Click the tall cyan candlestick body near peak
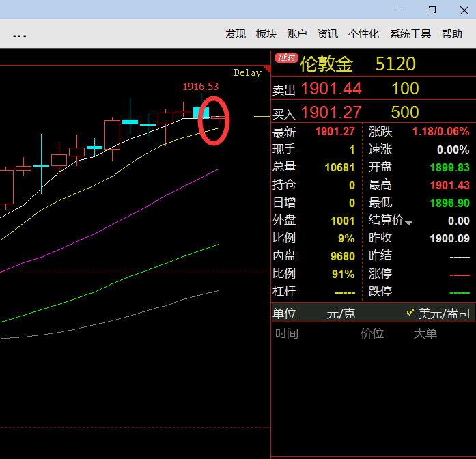This screenshot has width=476, height=459. click(x=201, y=112)
